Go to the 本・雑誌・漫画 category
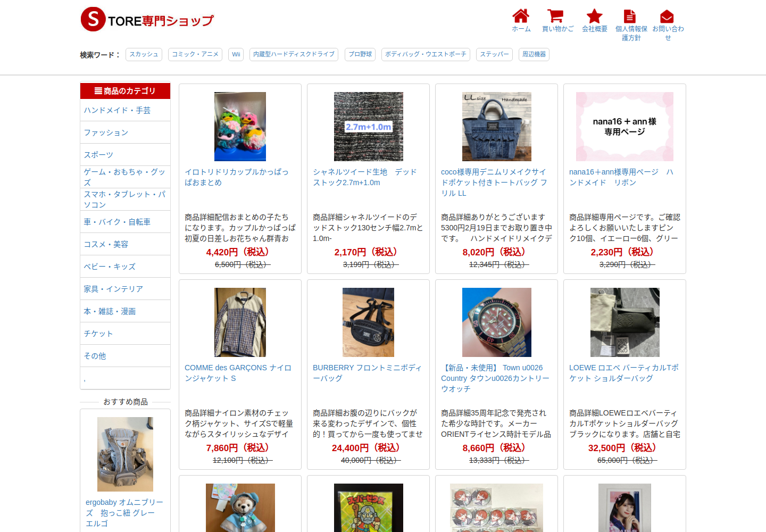 (x=110, y=311)
